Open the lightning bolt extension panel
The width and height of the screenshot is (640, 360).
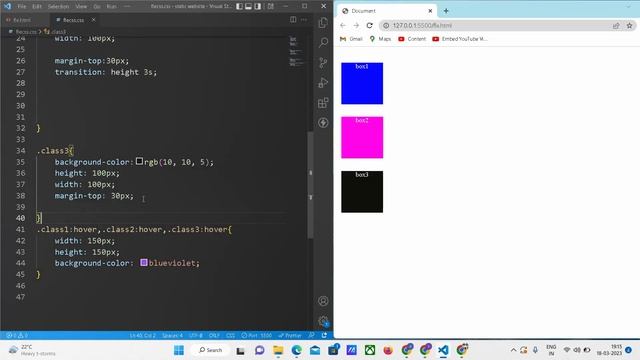[323, 122]
